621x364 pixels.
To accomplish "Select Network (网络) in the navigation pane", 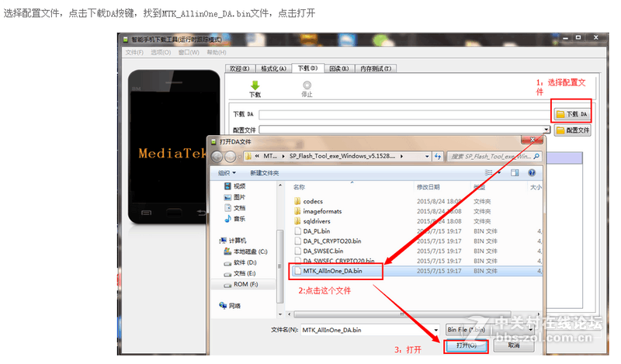I will coord(230,306).
